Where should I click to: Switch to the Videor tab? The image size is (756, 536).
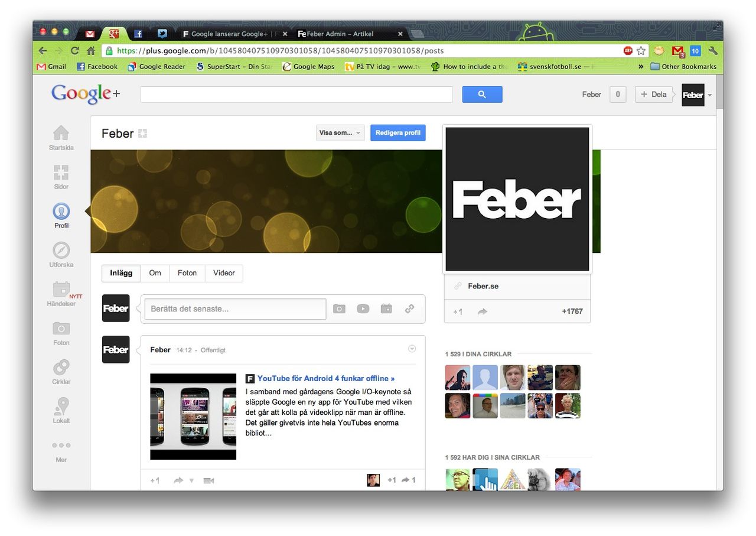click(x=224, y=273)
